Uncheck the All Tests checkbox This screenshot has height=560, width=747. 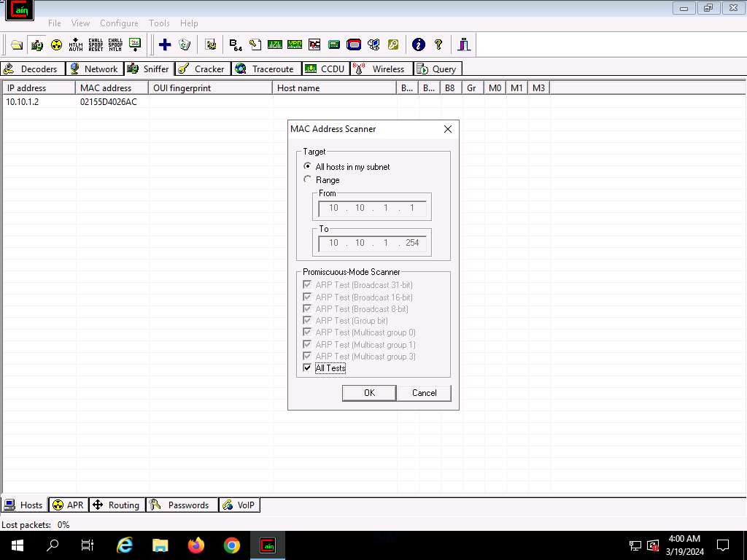click(308, 368)
